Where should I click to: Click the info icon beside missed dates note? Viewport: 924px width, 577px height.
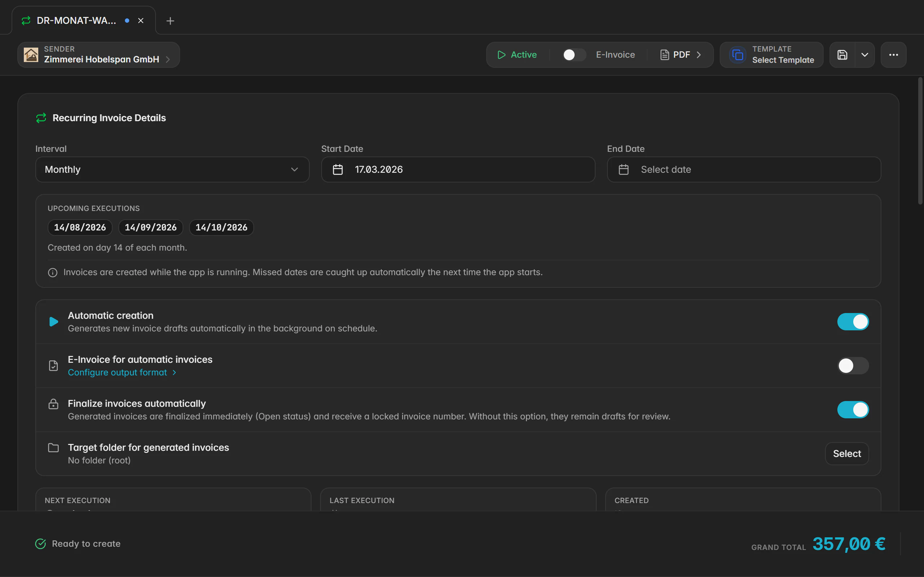53,273
